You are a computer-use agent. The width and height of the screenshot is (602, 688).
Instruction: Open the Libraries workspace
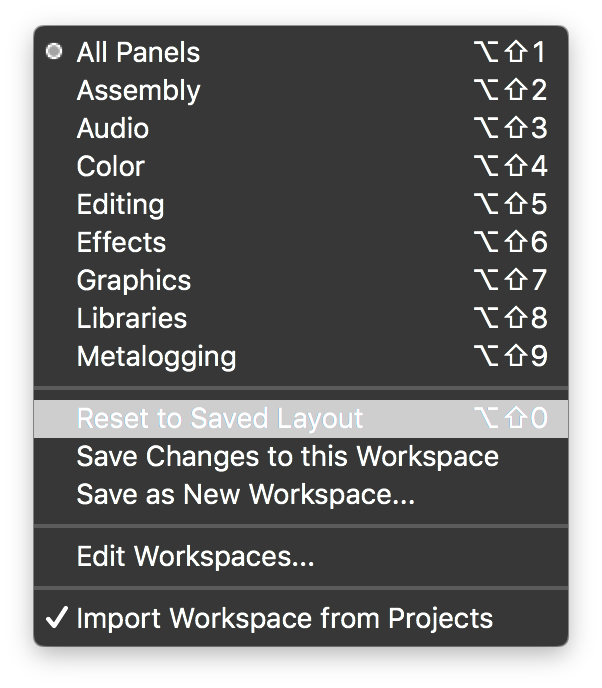tap(132, 319)
